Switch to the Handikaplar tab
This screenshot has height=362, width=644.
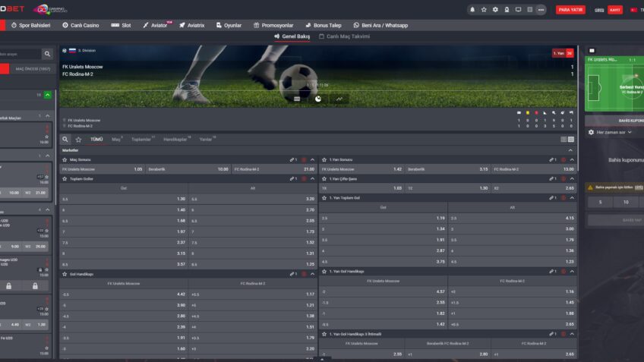[x=175, y=140]
